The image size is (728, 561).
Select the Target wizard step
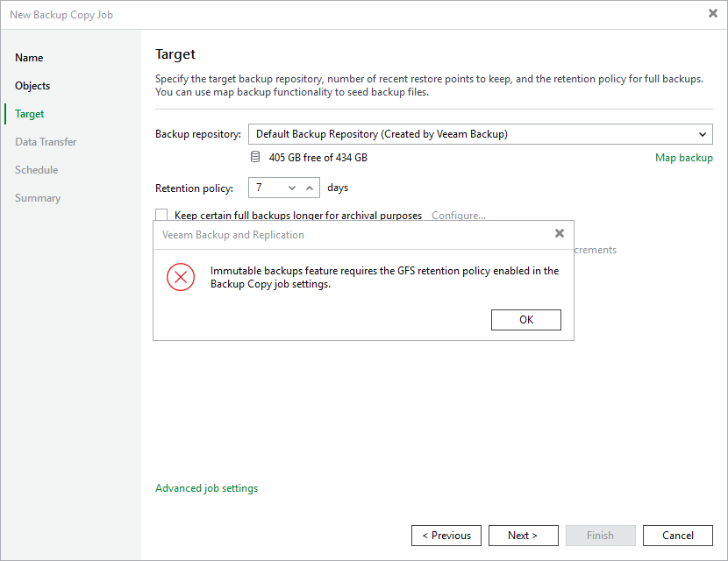coord(29,114)
